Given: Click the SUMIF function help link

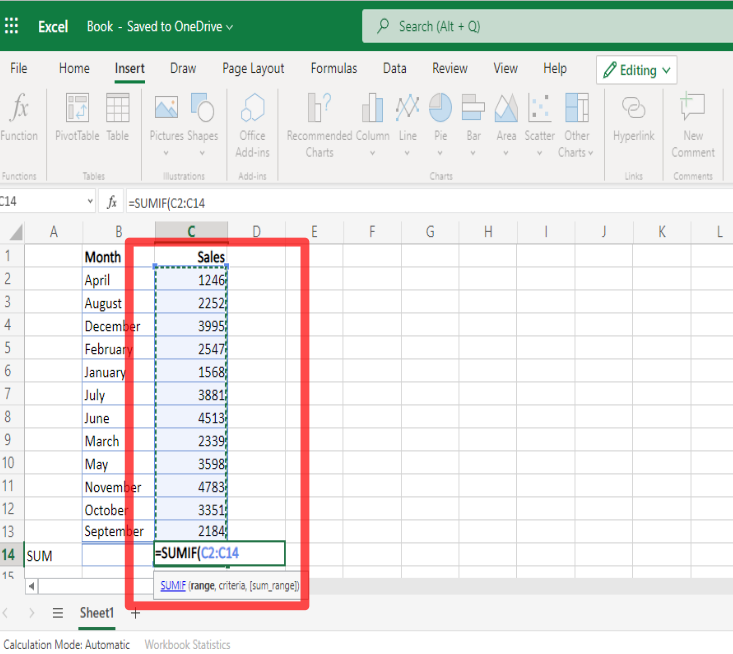Looking at the screenshot, I should coord(172,585).
